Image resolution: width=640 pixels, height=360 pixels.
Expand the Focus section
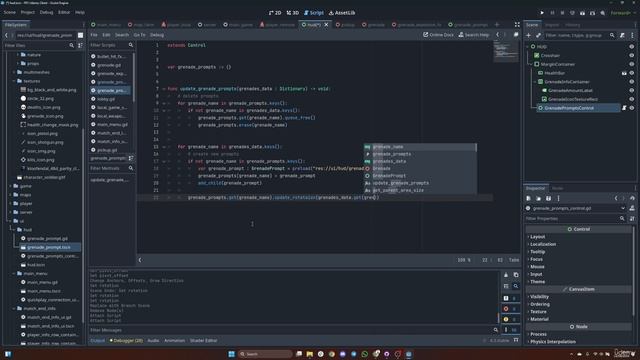coord(536,259)
